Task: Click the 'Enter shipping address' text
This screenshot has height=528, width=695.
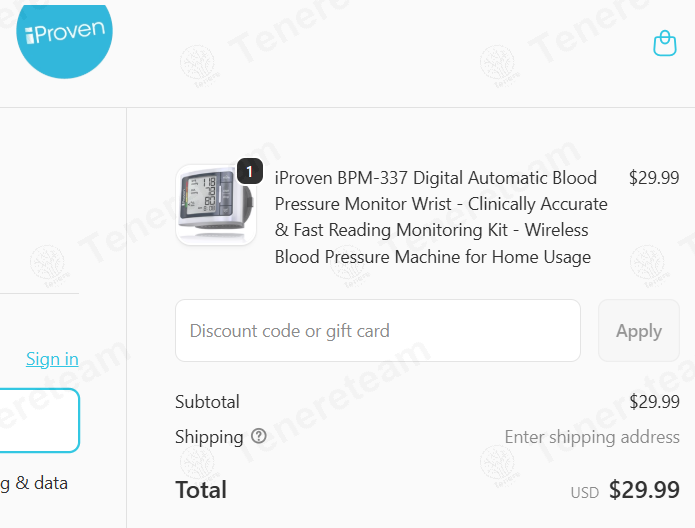Action: 592,437
